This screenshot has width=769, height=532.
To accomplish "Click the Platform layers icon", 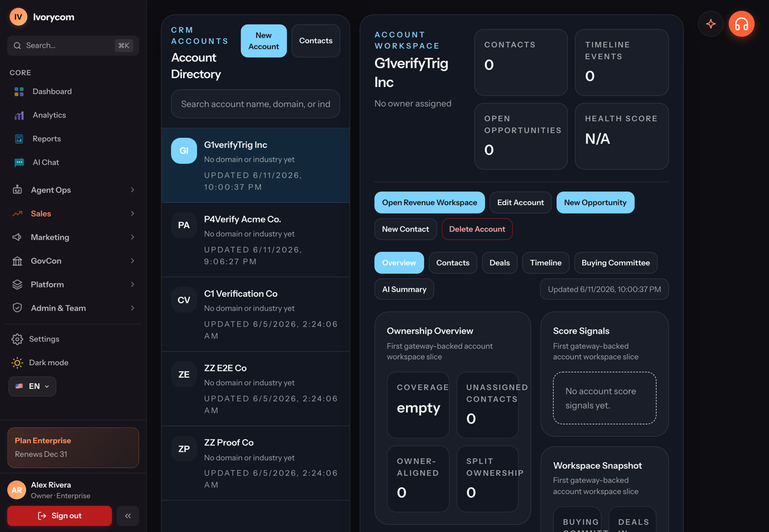I will tap(17, 284).
